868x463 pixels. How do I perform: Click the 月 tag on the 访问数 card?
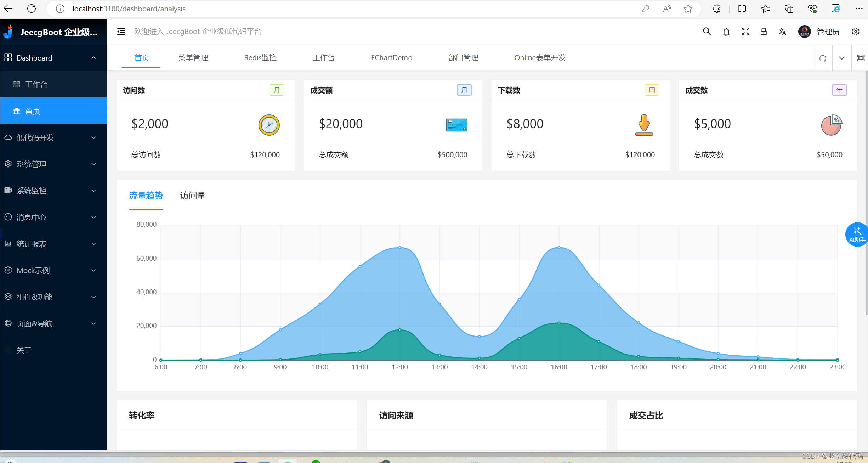coord(277,90)
